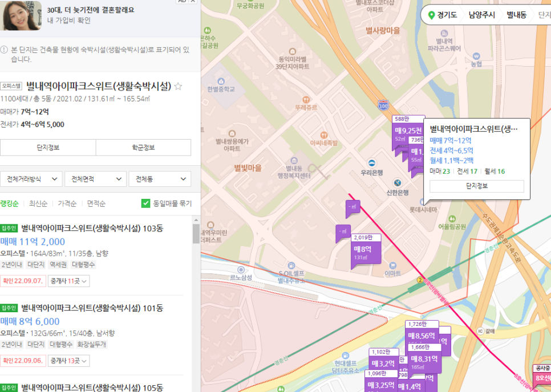The height and width of the screenshot is (392, 551).
Task: Click the 화장실두개 tag on 101동 listing
Action: tap(91, 344)
